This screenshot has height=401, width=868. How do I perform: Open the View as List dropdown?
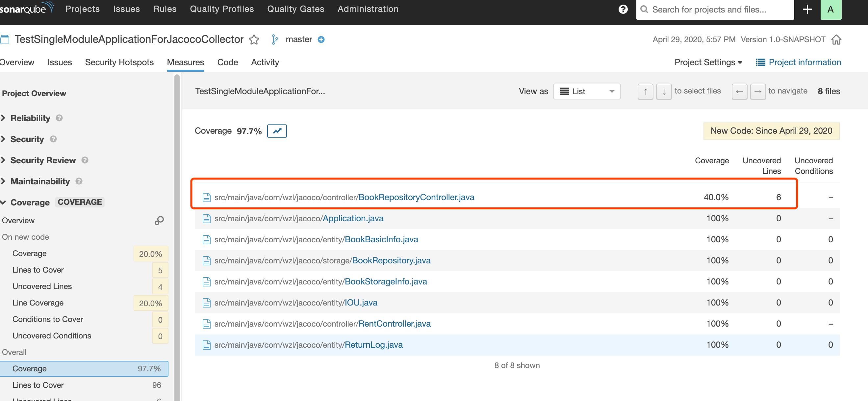[x=587, y=92]
